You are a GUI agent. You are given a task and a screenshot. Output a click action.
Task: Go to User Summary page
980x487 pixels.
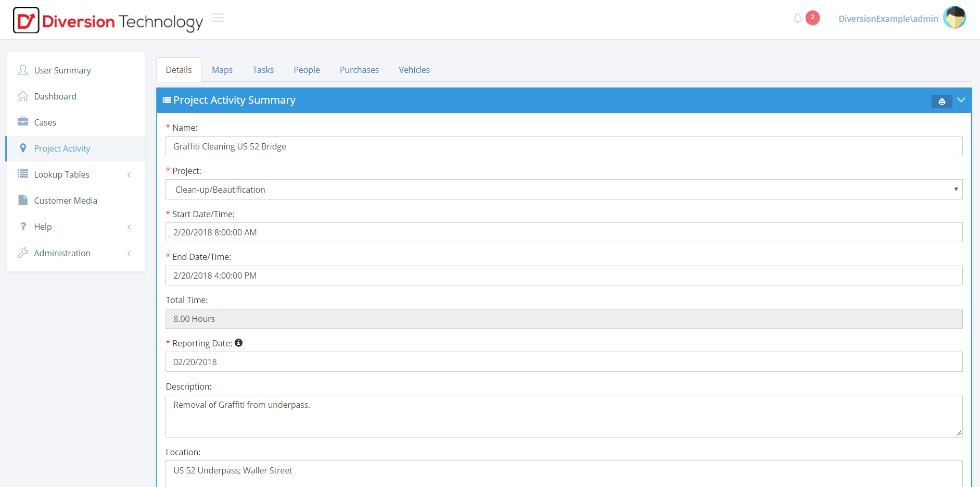click(x=62, y=70)
